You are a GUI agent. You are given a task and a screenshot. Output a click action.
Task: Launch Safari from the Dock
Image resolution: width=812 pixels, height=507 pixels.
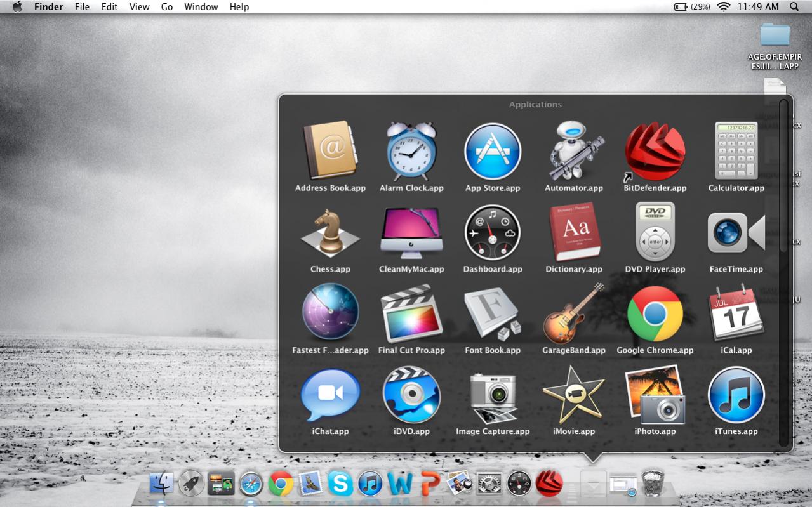(251, 484)
